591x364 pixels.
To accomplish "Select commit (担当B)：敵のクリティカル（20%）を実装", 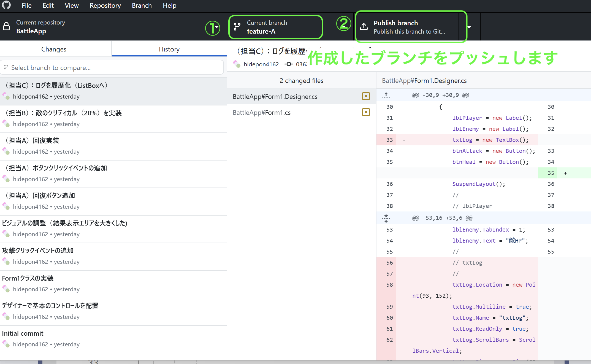I will coord(113,119).
